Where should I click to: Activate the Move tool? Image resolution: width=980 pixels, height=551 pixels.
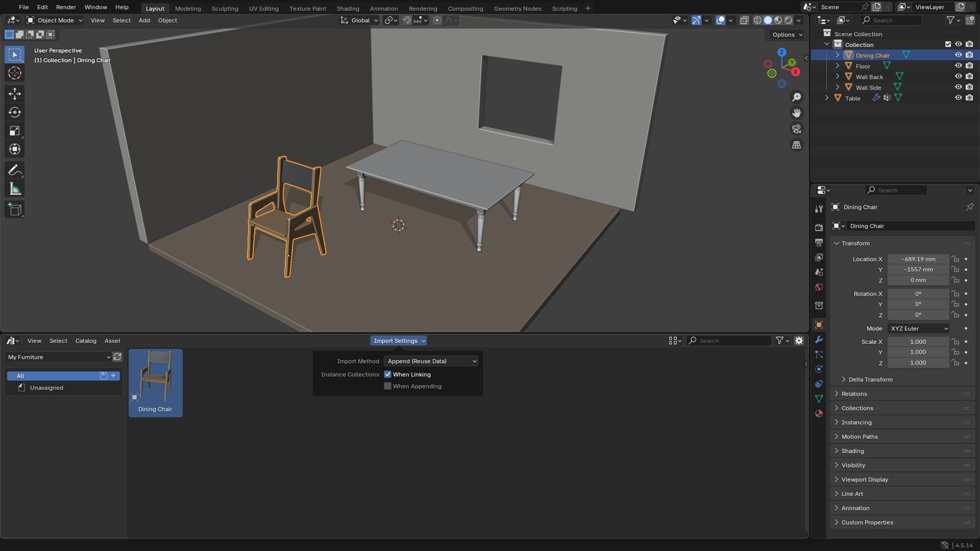coord(15,94)
